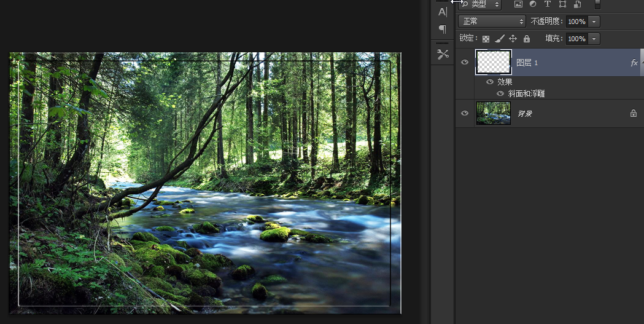The image size is (644, 324).
Task: Filter layers by adjustment layers icon
Action: point(533,4)
